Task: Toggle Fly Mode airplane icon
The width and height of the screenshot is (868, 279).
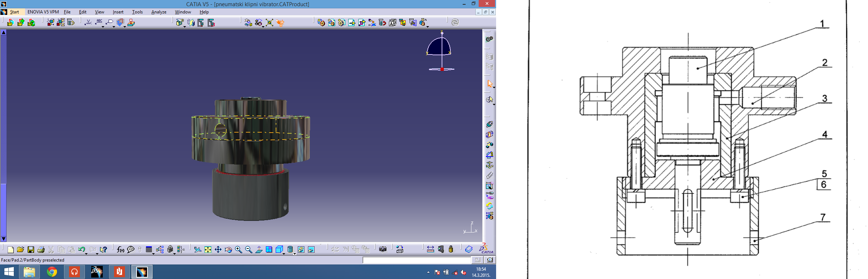Action: 198,250
